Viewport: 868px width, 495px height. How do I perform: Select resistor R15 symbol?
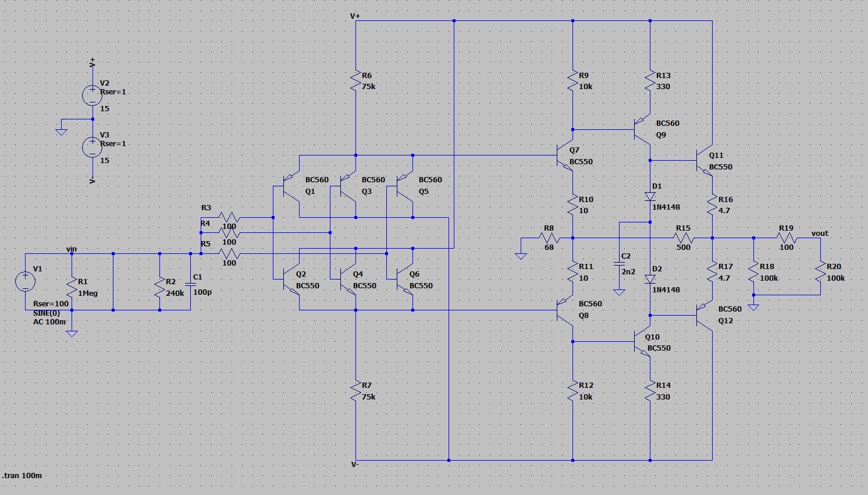point(684,238)
